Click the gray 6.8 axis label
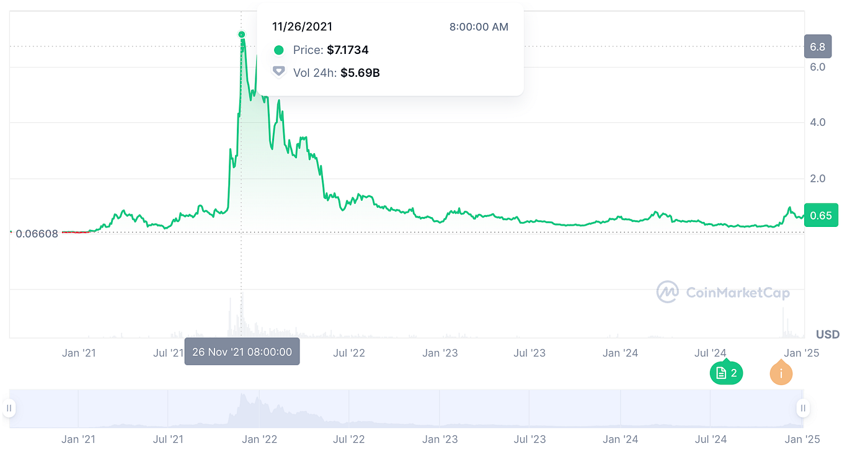Image resolution: width=868 pixels, height=452 pixels. 818,47
